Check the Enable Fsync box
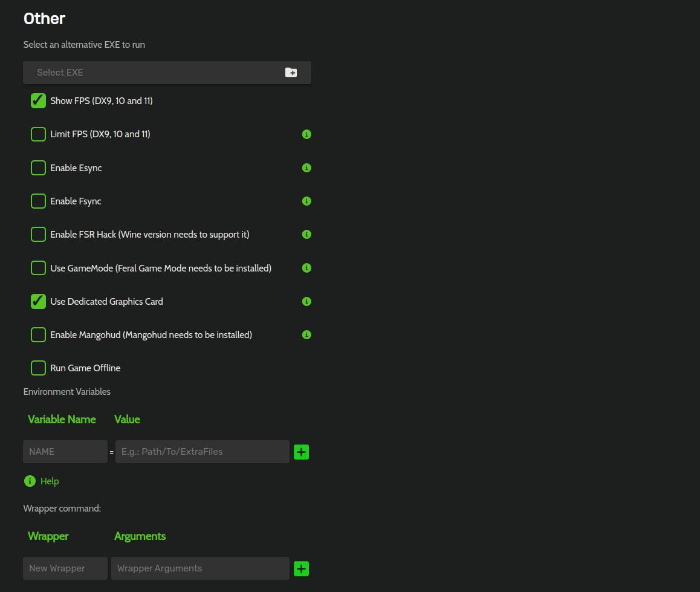 click(38, 201)
